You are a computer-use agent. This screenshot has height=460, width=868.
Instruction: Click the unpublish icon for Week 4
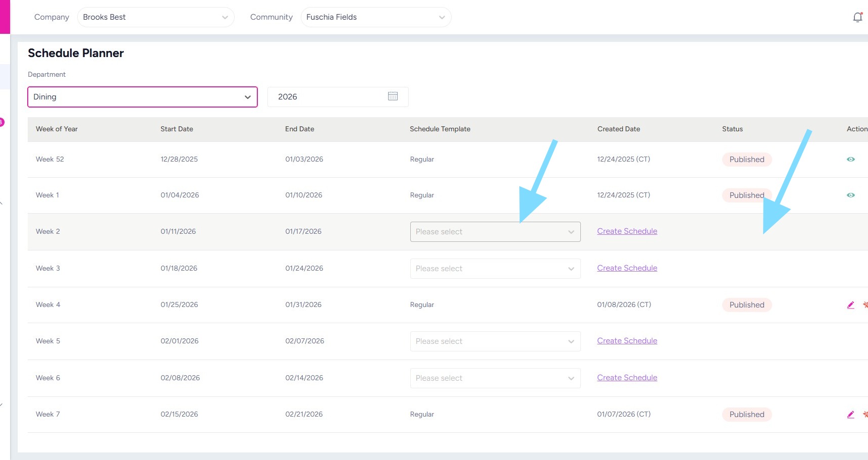pos(865,305)
